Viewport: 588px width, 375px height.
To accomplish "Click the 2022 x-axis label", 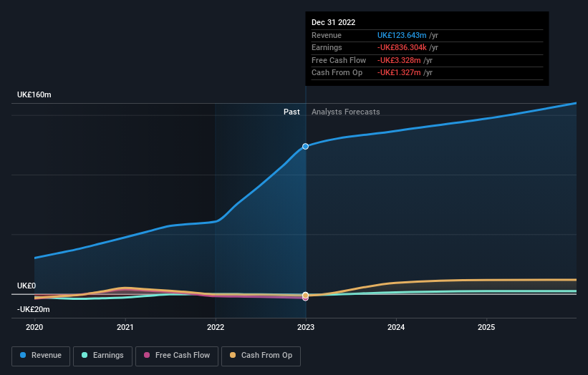I will tap(216, 328).
